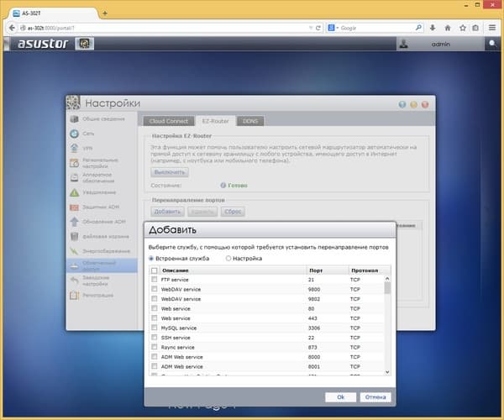Viewport: 504px width, 420px height.
Task: Go to browser home page icon
Action: click(x=448, y=28)
